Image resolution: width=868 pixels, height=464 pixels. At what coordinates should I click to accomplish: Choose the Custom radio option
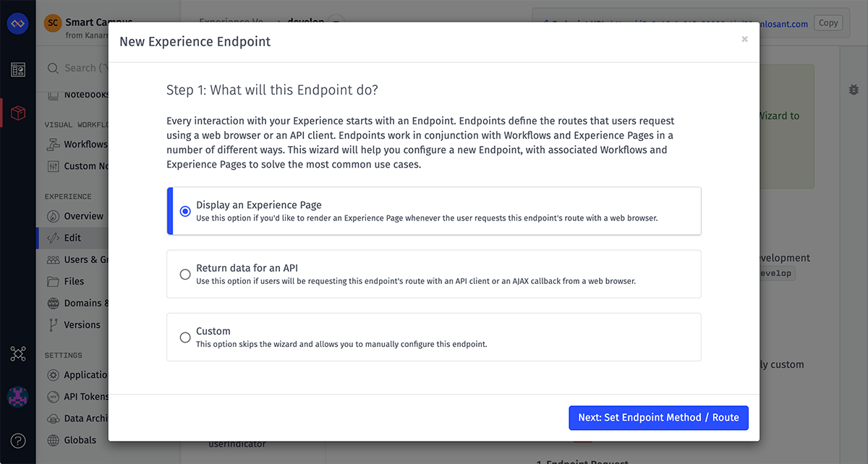tap(185, 337)
